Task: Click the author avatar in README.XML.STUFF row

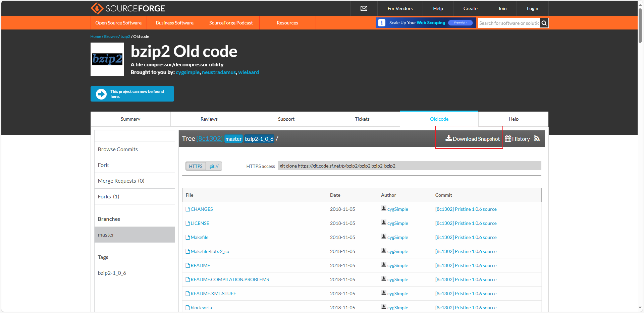Action: pyautogui.click(x=384, y=293)
